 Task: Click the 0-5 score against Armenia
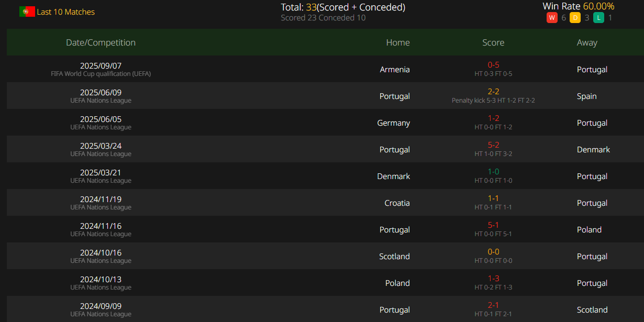[493, 65]
